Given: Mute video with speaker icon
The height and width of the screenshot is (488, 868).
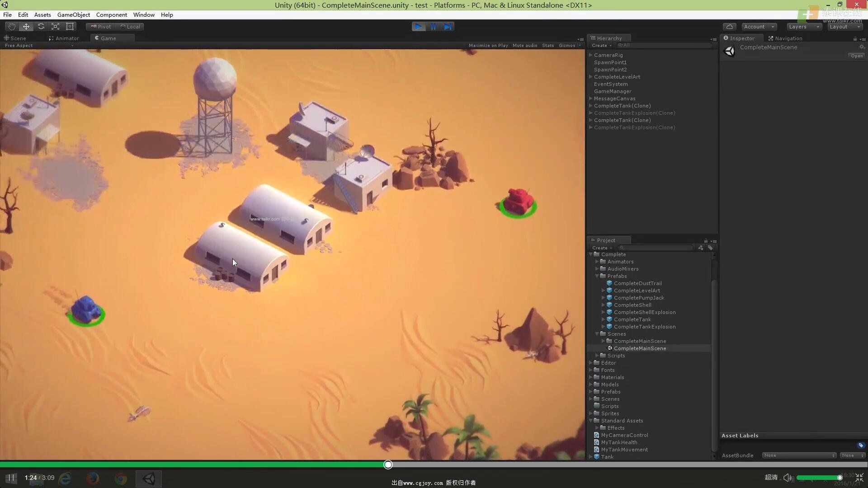Looking at the screenshot, I should tap(788, 478).
